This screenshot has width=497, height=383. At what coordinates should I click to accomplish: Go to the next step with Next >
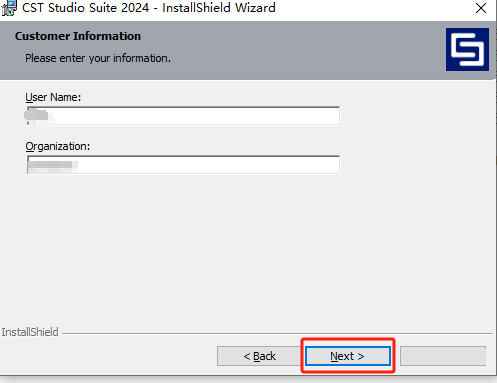[348, 356]
